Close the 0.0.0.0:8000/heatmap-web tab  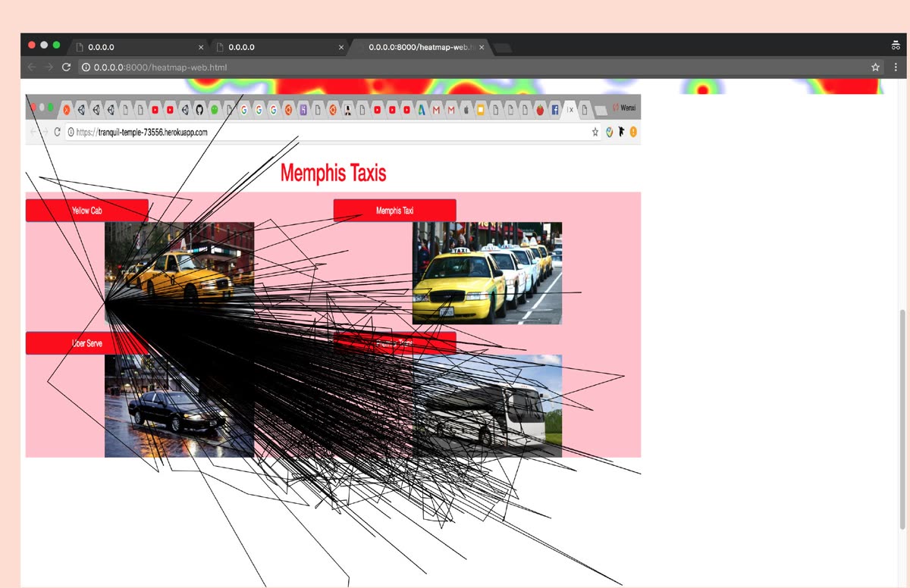[x=482, y=47]
